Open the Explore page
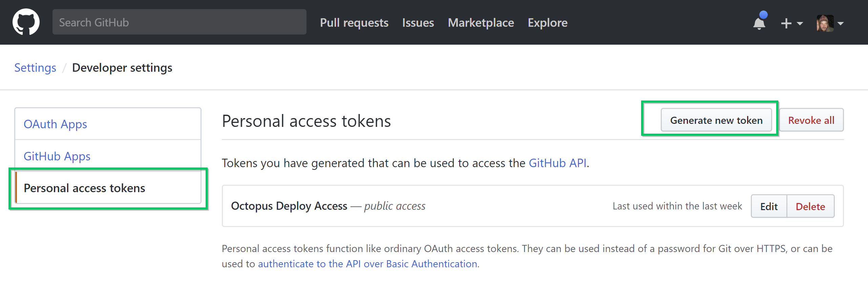 point(548,23)
